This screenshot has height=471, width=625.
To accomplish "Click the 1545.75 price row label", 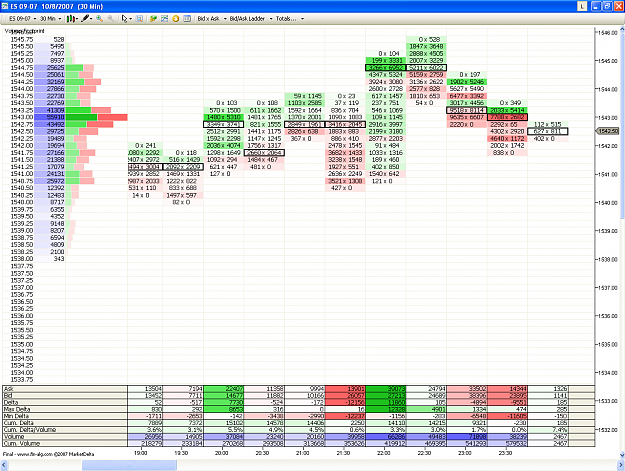I will 22,39.
